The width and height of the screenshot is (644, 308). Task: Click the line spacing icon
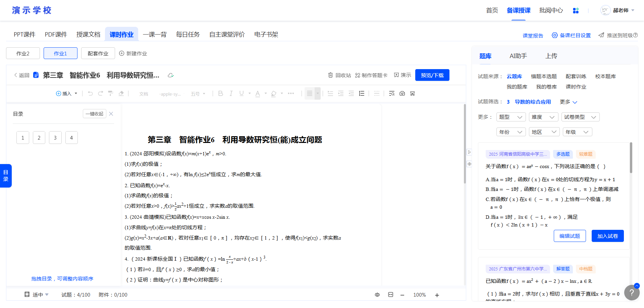(362, 94)
